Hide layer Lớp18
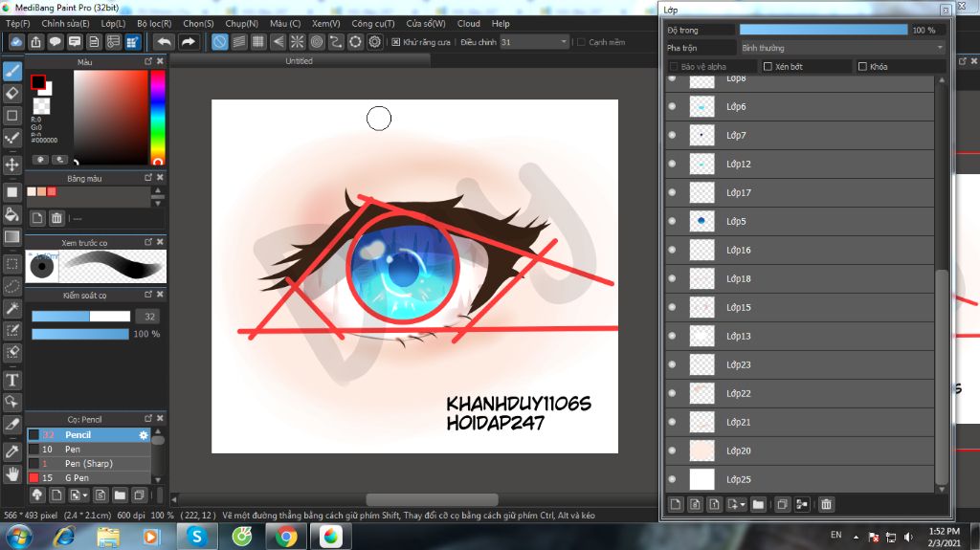This screenshot has width=980, height=550. tap(673, 278)
